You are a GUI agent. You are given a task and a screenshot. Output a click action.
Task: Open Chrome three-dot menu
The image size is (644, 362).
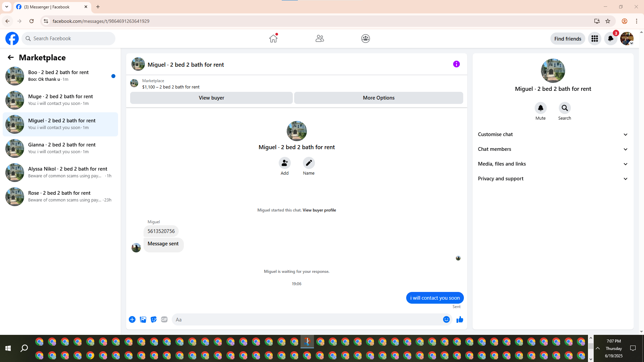pyautogui.click(x=637, y=21)
